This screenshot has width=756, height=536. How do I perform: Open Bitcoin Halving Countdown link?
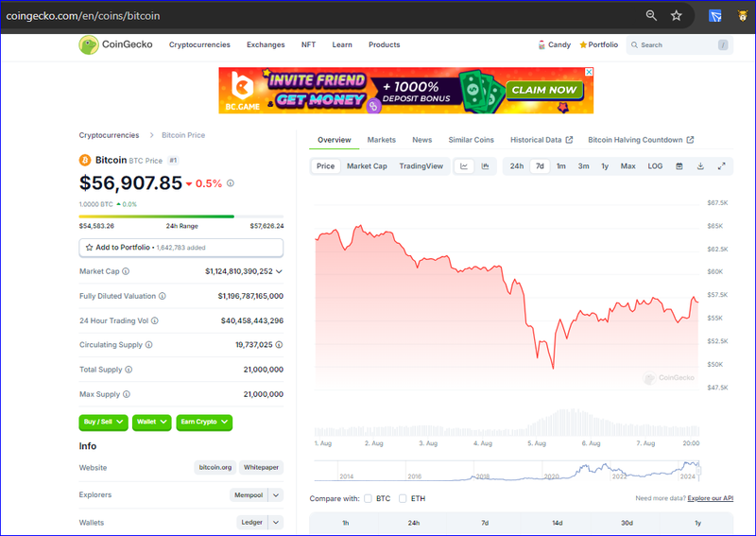[x=641, y=140]
